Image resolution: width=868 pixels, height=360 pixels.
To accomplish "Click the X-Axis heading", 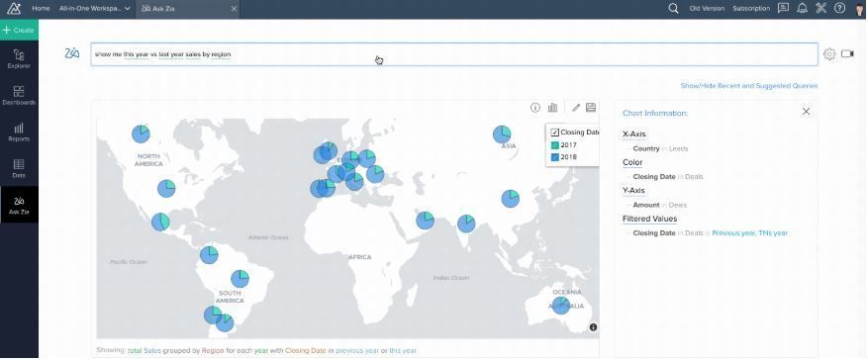I will (x=633, y=134).
